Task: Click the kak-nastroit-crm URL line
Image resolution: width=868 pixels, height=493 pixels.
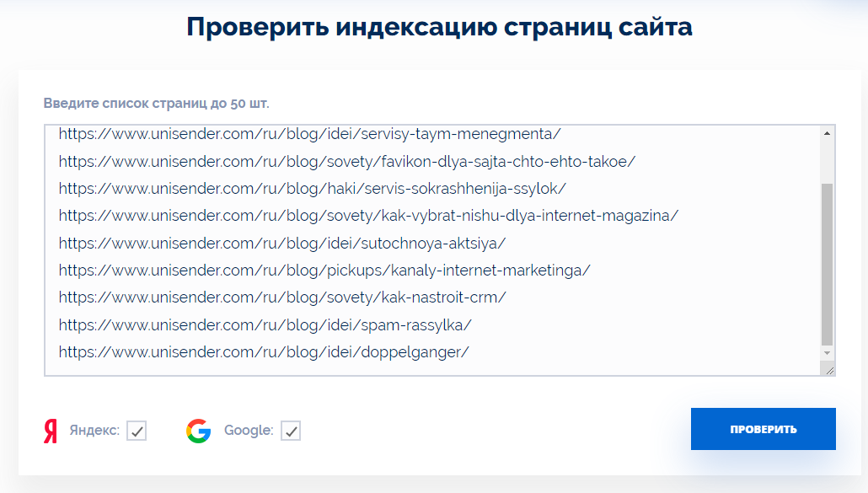Action: pos(282,297)
